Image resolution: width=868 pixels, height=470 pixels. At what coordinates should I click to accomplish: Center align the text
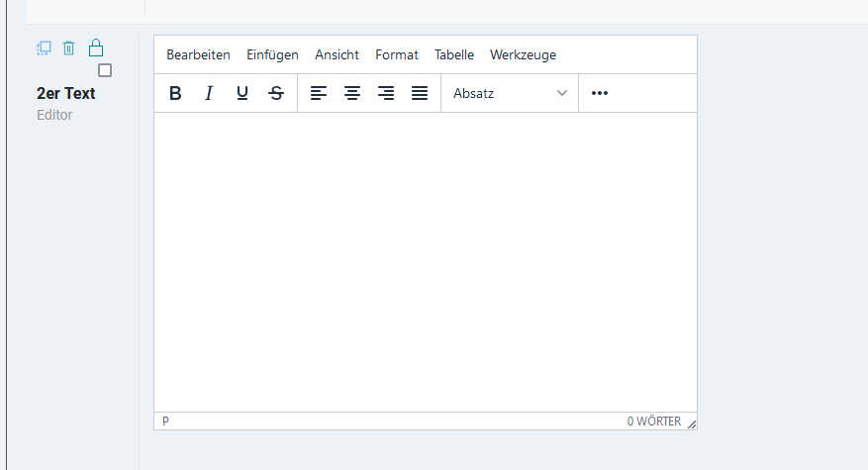coord(352,93)
